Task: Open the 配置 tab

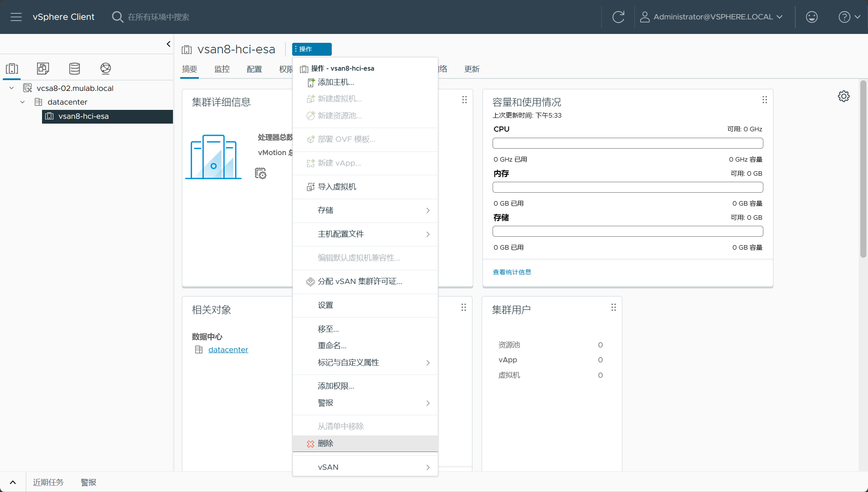Action: click(x=254, y=69)
